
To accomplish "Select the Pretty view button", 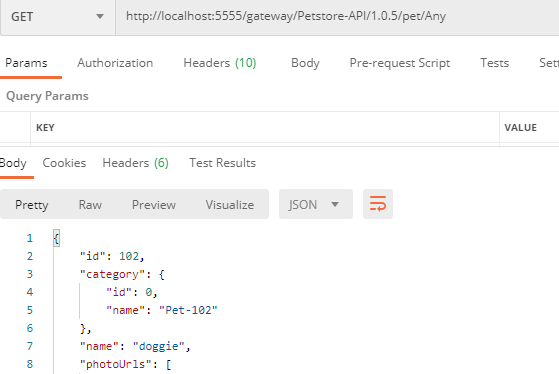I will pyautogui.click(x=32, y=205).
